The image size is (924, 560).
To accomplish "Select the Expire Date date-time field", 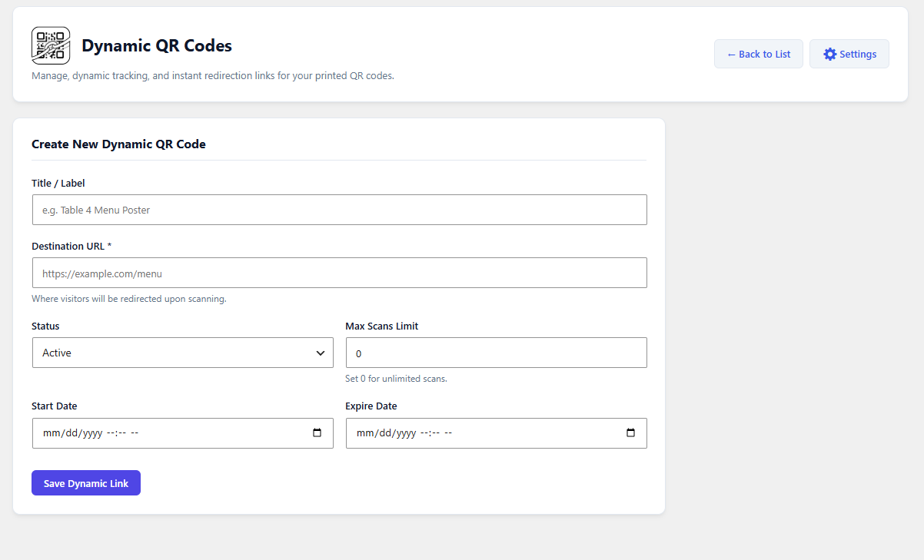I will pos(497,432).
